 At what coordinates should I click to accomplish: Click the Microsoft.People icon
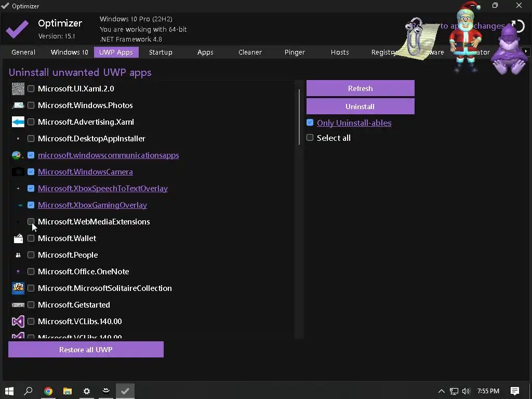[x=18, y=255]
